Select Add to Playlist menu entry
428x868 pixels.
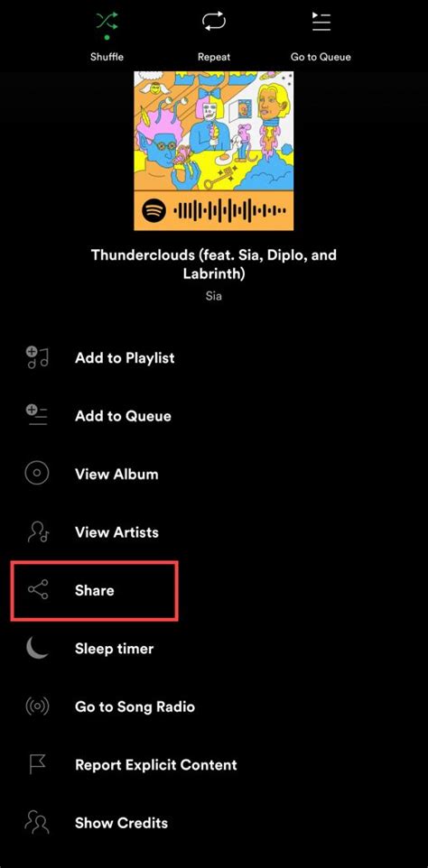click(214, 357)
